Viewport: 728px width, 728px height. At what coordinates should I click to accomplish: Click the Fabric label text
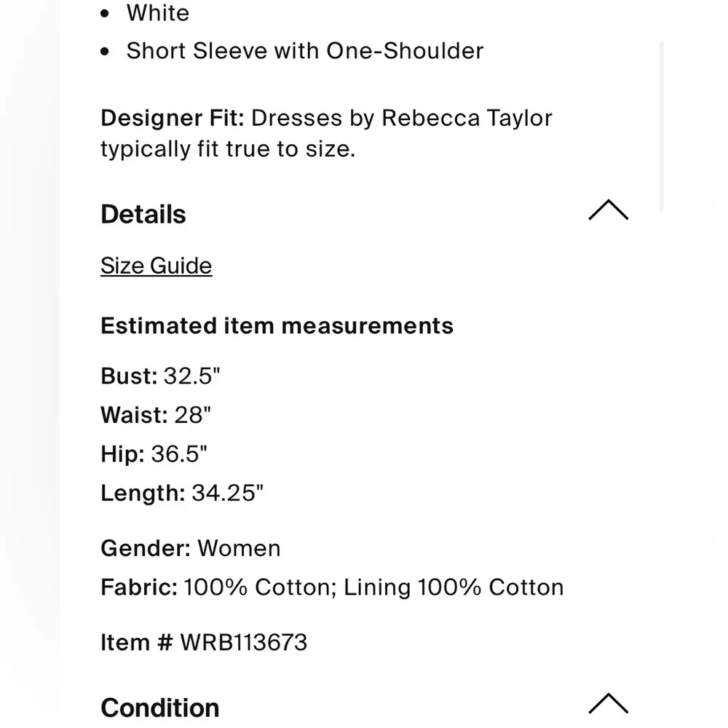[138, 587]
